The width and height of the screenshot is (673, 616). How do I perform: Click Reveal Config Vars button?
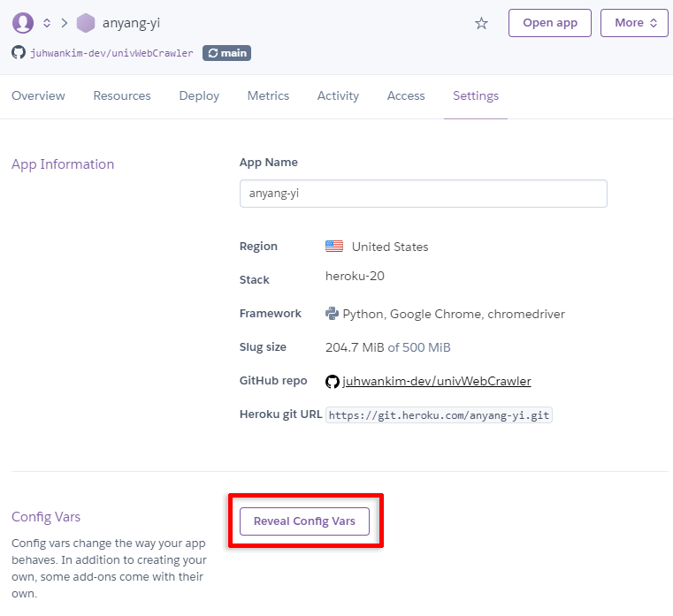pos(304,521)
